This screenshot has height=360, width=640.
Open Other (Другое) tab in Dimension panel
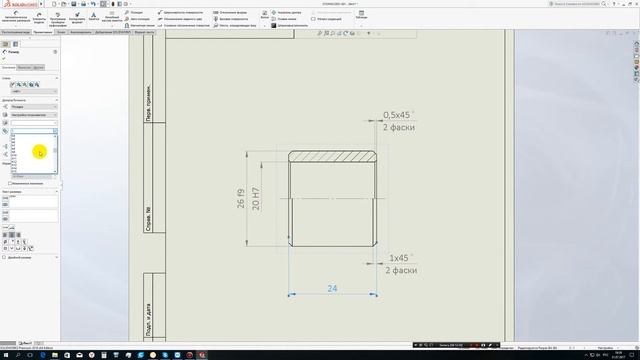click(38, 67)
